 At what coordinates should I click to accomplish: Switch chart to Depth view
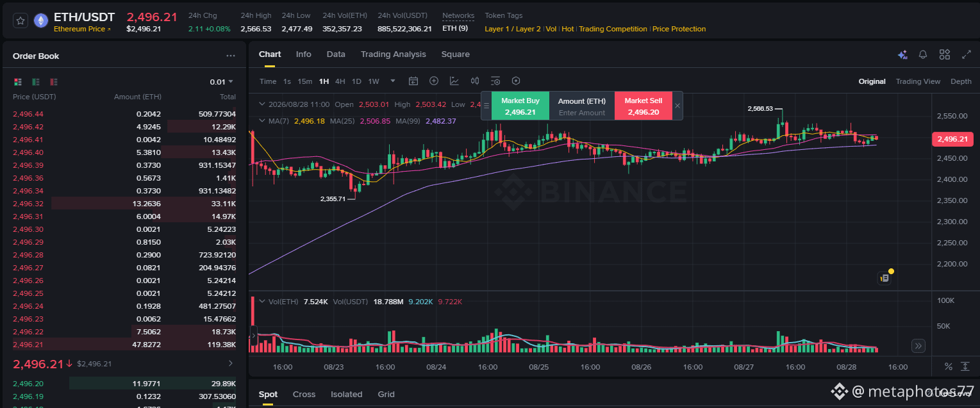[961, 81]
